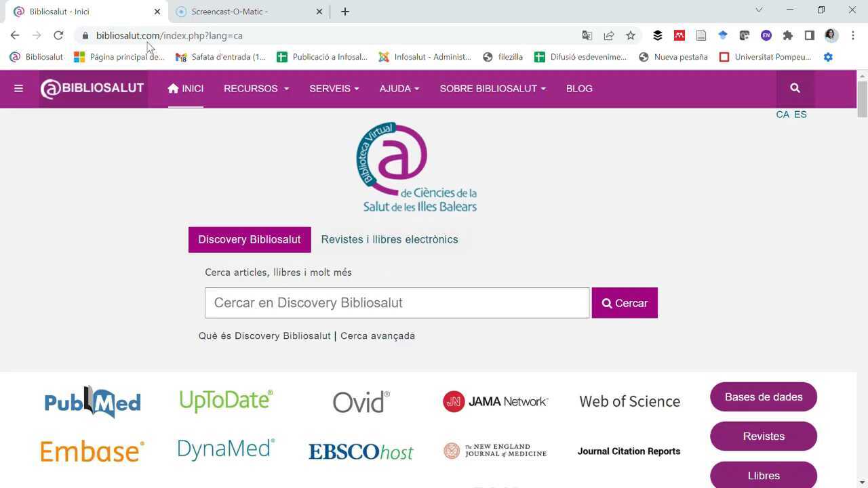Click the page vertical scrollbar thumb
This screenshot has width=868, height=488.
point(863,99)
